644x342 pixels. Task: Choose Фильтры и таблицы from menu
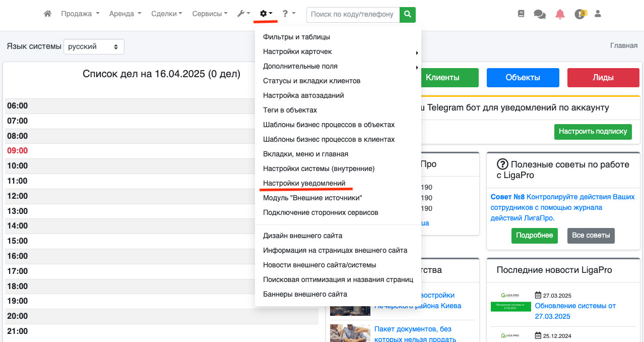coord(296,37)
